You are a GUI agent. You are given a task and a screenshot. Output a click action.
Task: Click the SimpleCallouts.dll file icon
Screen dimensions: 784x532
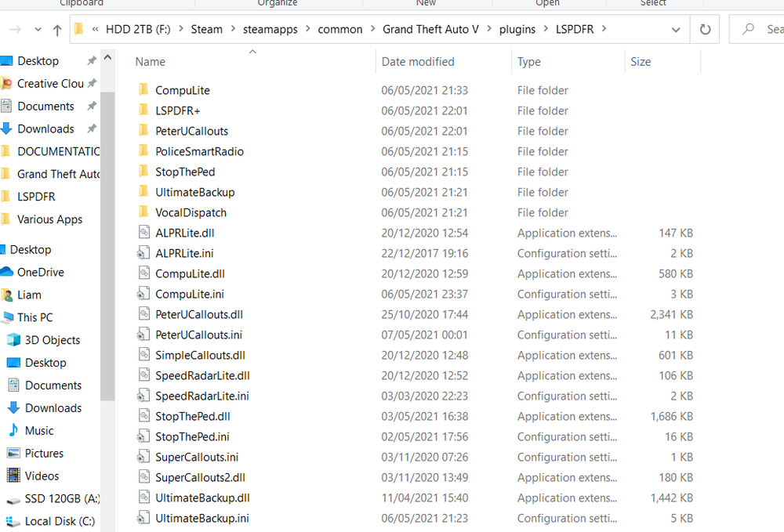click(x=144, y=355)
